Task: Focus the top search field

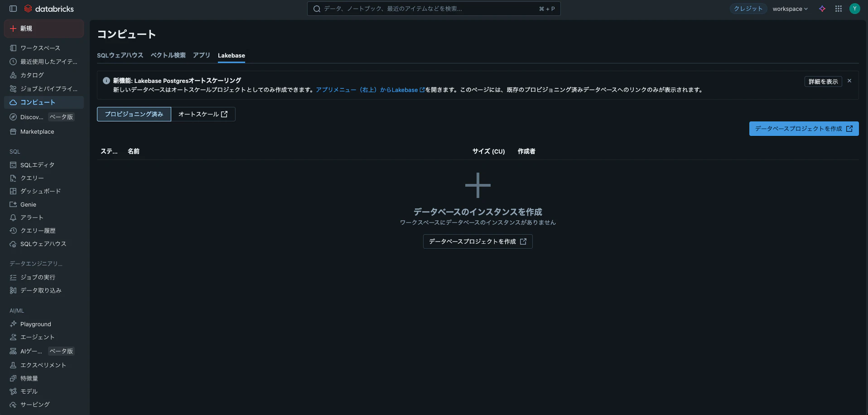Action: click(434, 9)
